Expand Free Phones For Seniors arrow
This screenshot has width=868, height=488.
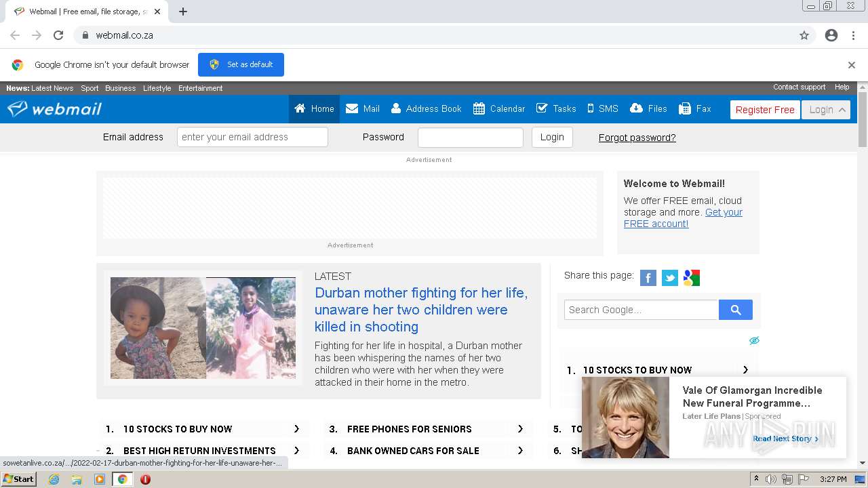[x=520, y=429]
